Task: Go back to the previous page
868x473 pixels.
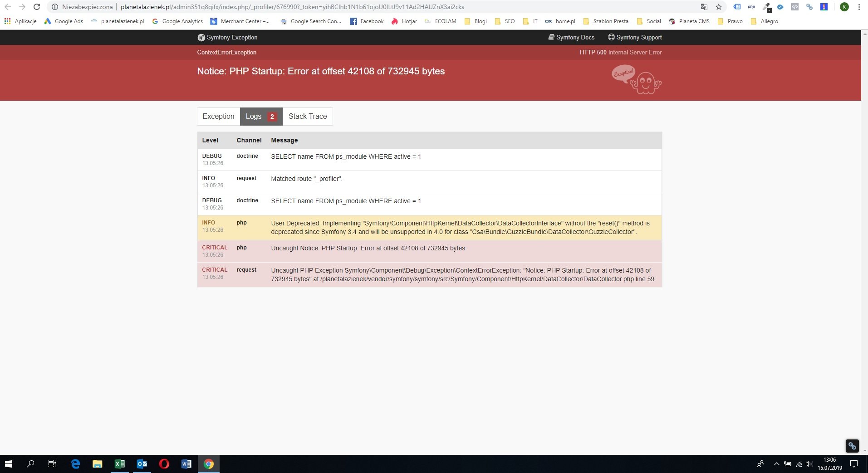Action: 7,7
